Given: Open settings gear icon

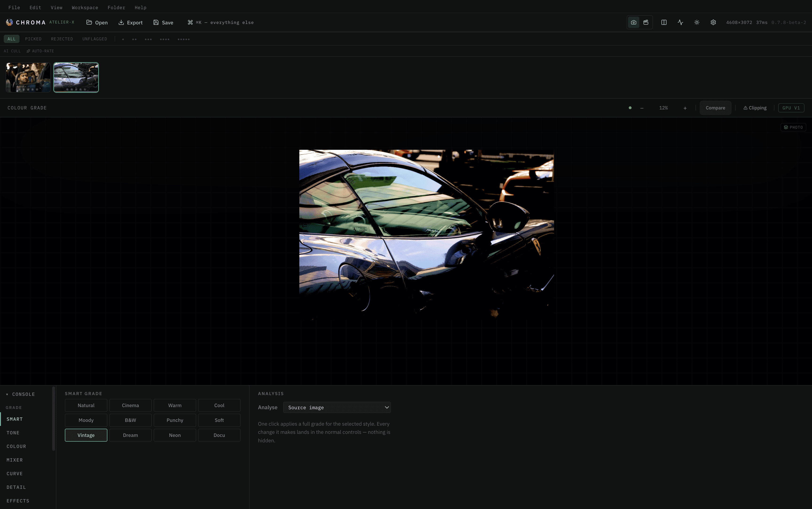Looking at the screenshot, I should [713, 23].
